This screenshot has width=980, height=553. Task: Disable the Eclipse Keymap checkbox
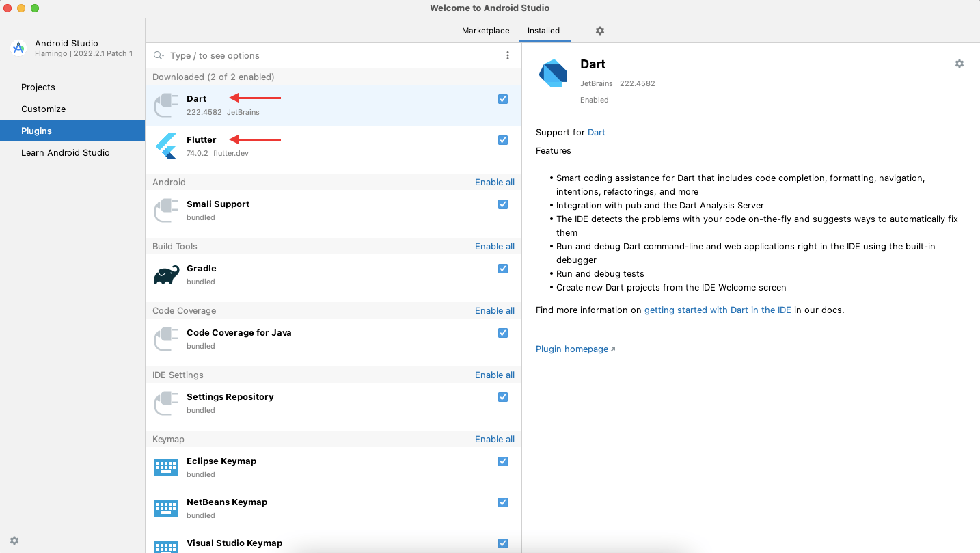coord(503,461)
